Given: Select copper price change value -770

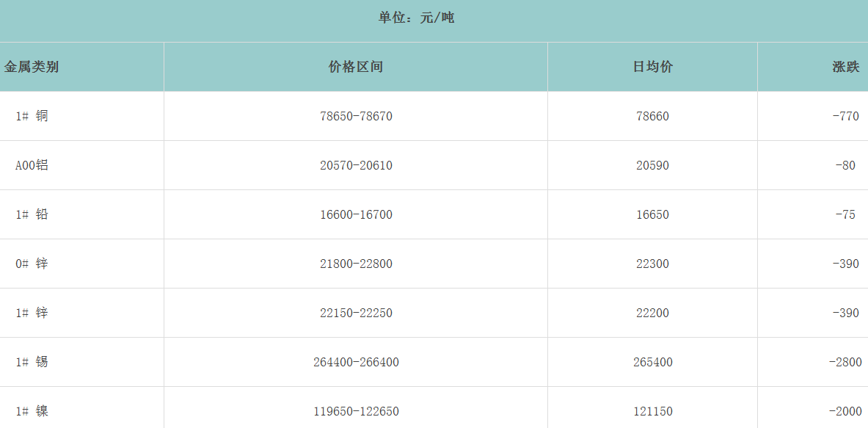Looking at the screenshot, I should pyautogui.click(x=845, y=116).
